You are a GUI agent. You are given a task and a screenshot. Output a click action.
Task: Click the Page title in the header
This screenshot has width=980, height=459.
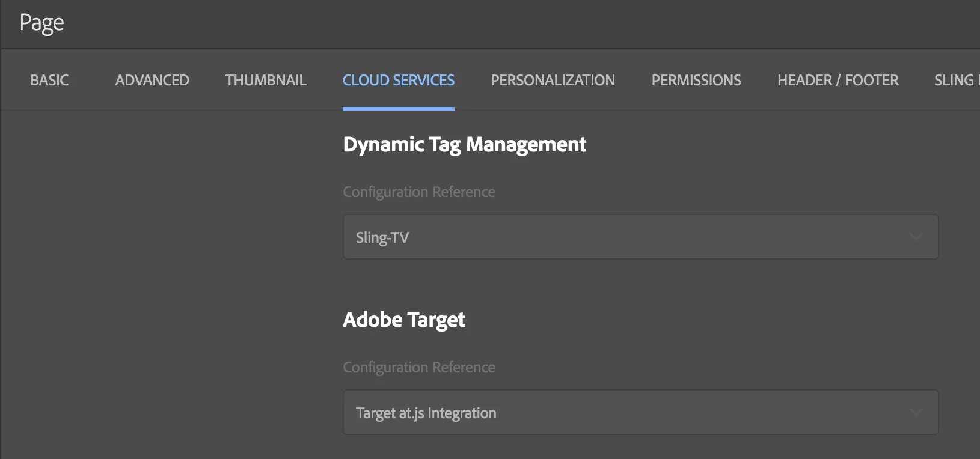(x=41, y=23)
